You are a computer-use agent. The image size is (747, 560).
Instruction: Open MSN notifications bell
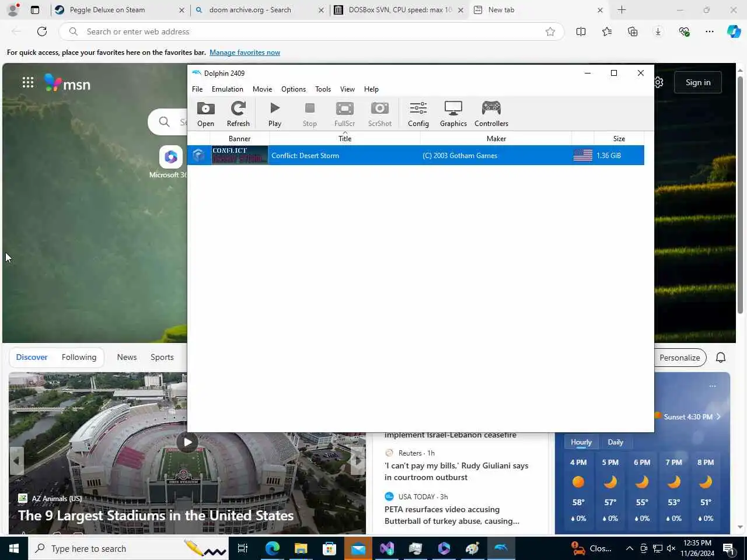pyautogui.click(x=721, y=358)
